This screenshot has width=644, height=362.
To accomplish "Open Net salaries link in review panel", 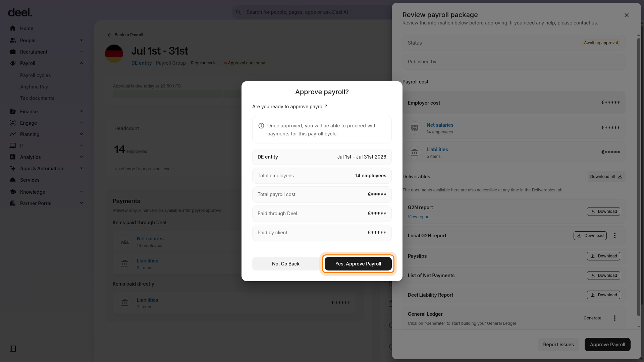I will tap(440, 125).
